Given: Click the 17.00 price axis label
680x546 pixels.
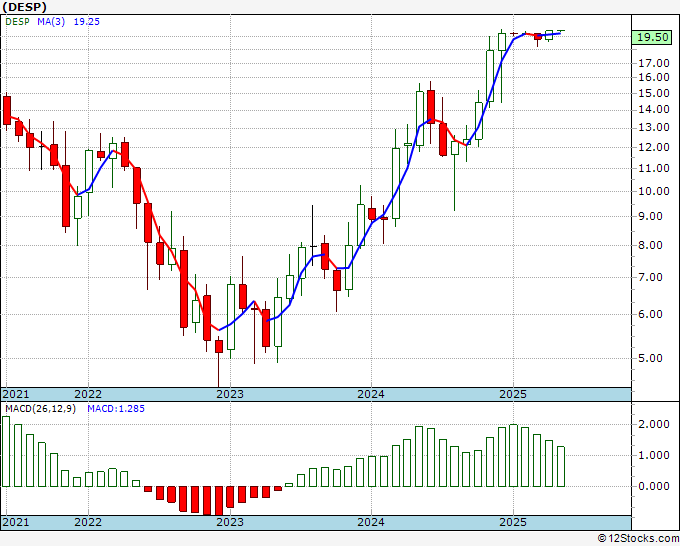Looking at the screenshot, I should pos(654,63).
